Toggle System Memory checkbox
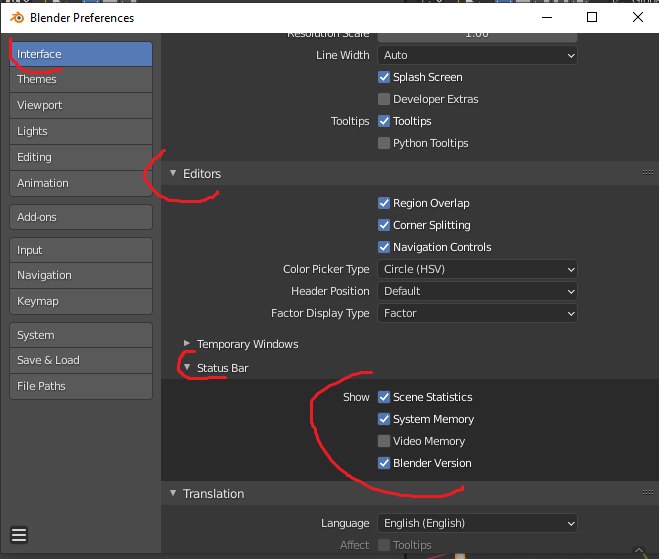Image resolution: width=659 pixels, height=559 pixels. (384, 419)
